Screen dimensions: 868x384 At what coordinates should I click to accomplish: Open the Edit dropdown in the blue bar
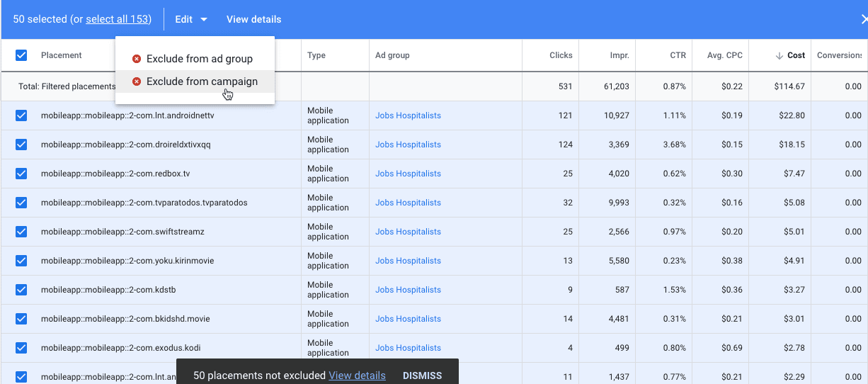coord(191,19)
